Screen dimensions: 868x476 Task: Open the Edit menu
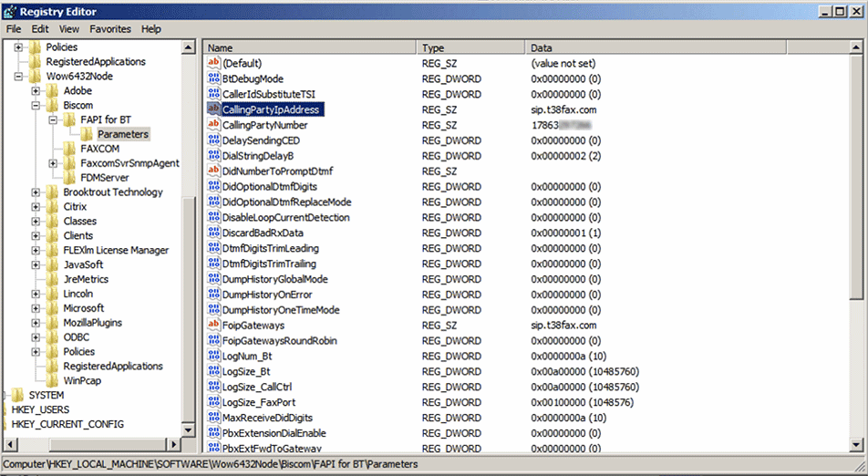click(x=40, y=29)
